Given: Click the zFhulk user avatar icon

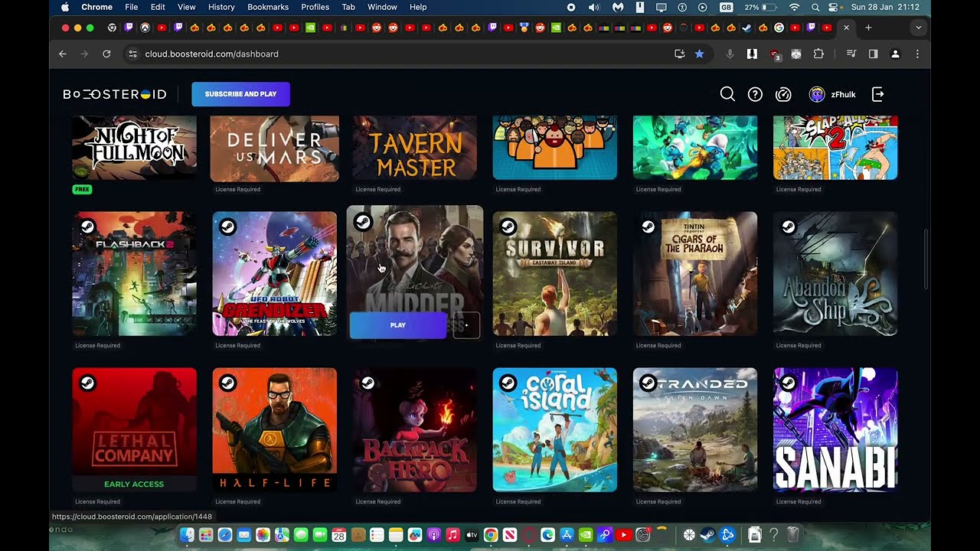Looking at the screenshot, I should coord(817,94).
